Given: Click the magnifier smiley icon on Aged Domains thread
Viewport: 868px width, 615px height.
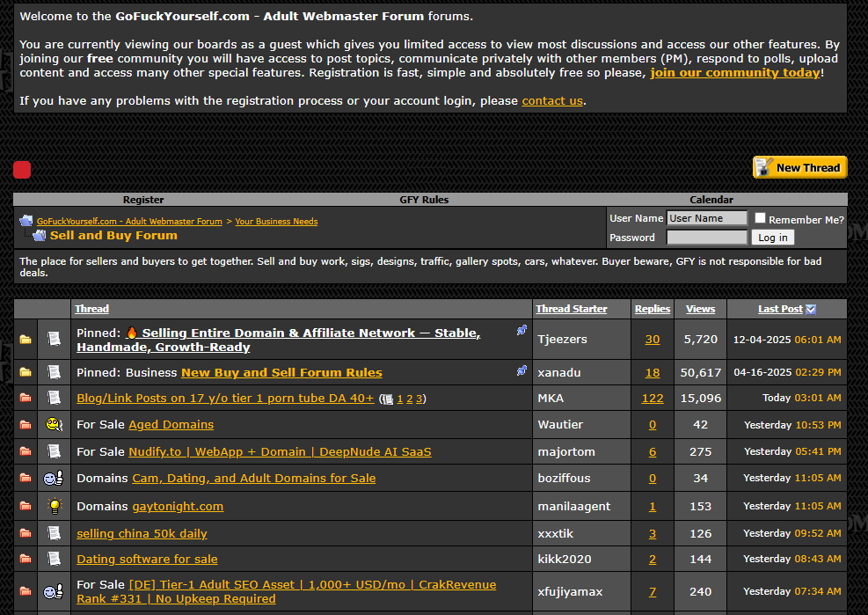Looking at the screenshot, I should (55, 425).
